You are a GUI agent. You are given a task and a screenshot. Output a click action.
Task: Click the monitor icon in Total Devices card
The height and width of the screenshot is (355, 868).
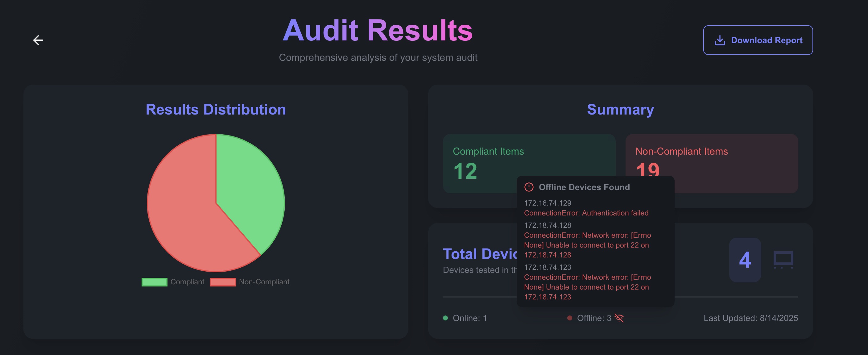click(x=784, y=260)
